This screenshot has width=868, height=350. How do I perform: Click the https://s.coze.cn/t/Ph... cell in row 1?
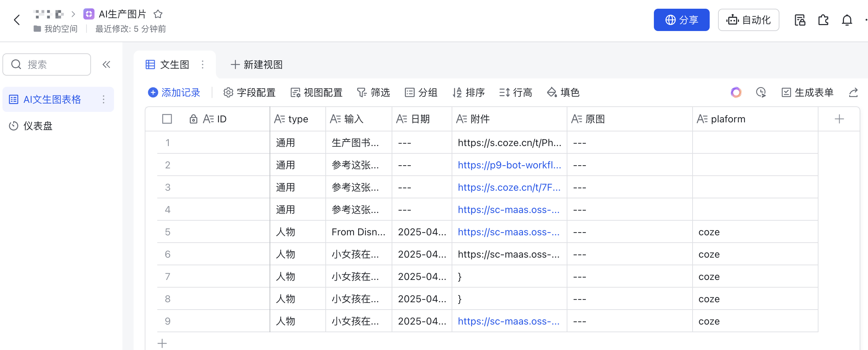tap(510, 143)
